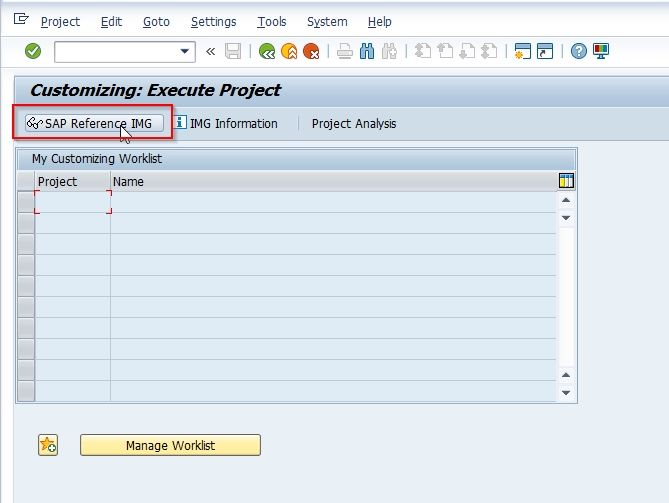This screenshot has height=503, width=669.
Task: Click the Create New Session icon
Action: coord(523,52)
